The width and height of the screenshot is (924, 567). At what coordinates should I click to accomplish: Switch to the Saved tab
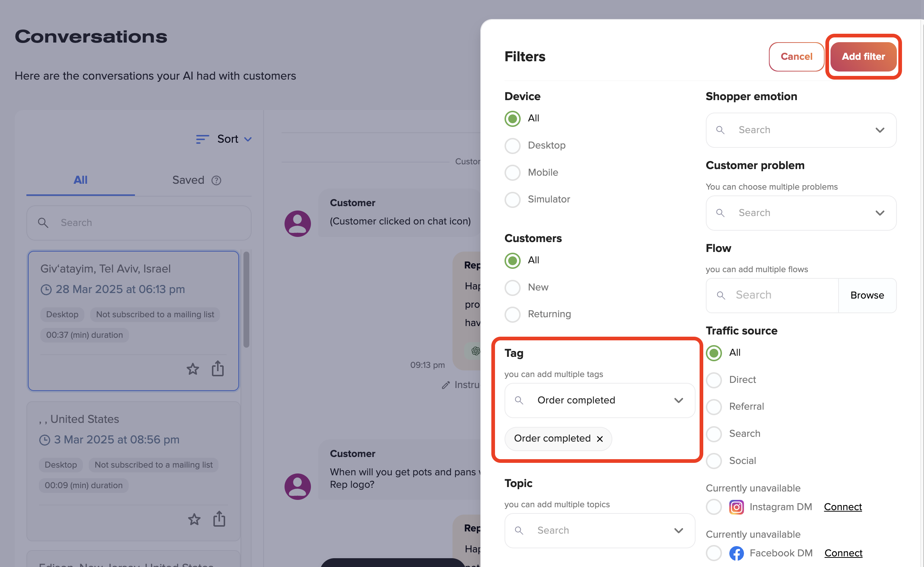pos(188,180)
